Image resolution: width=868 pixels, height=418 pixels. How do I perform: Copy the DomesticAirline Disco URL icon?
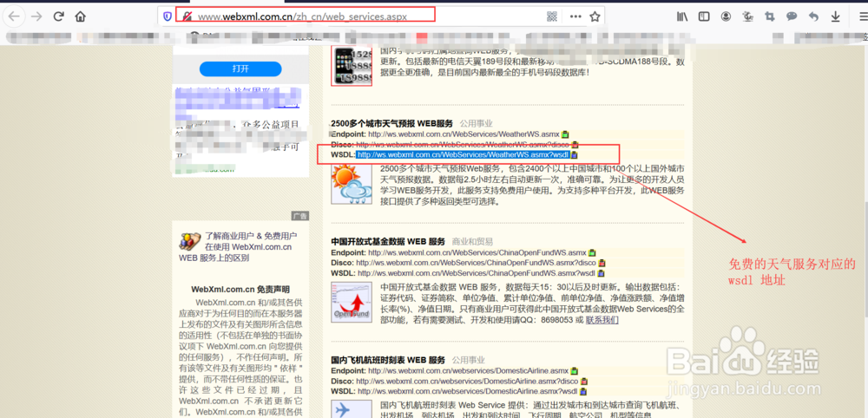pyautogui.click(x=584, y=381)
